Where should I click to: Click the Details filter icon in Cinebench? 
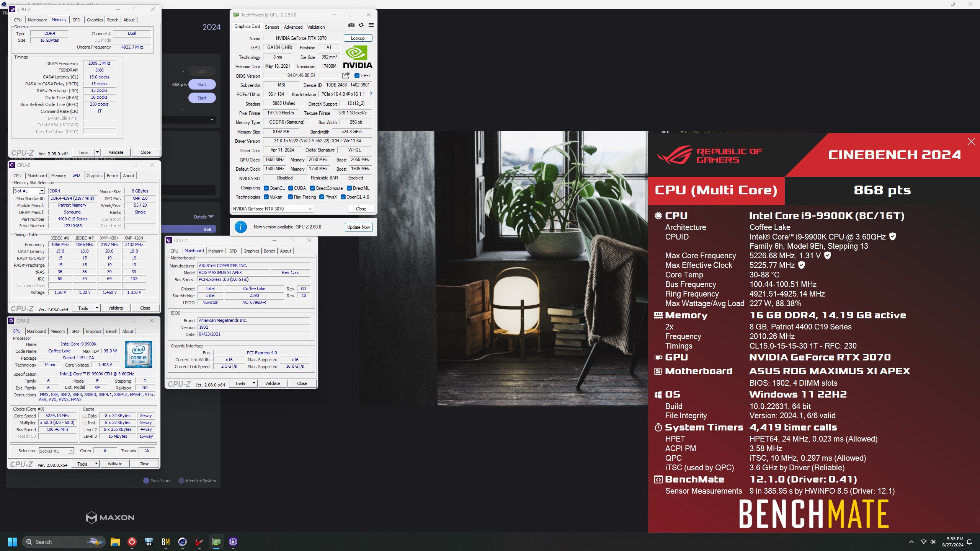click(x=211, y=217)
